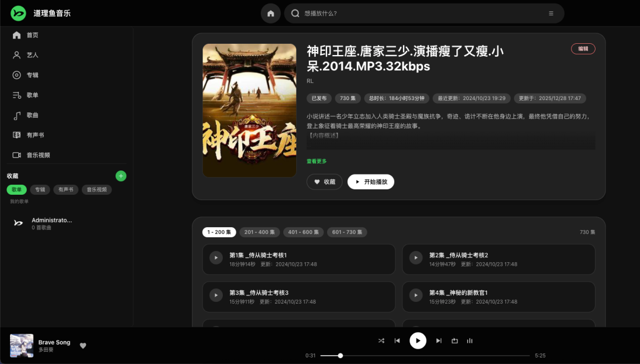Switch to 专辑 filter tab under 收藏

40,190
